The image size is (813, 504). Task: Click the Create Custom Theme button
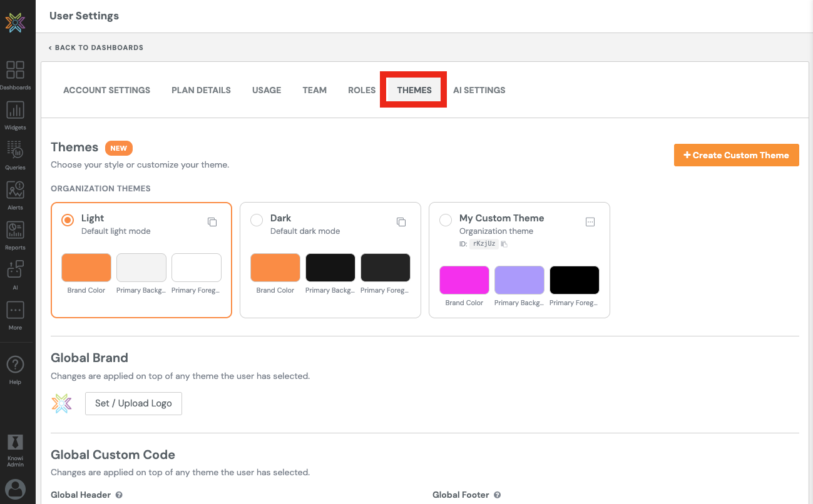[736, 155]
